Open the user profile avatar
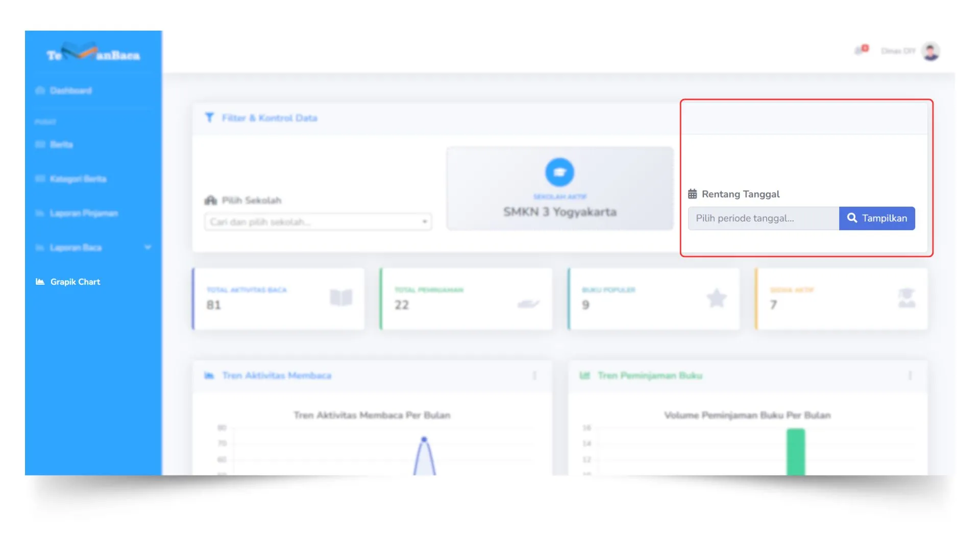The image size is (980, 551). 930,51
